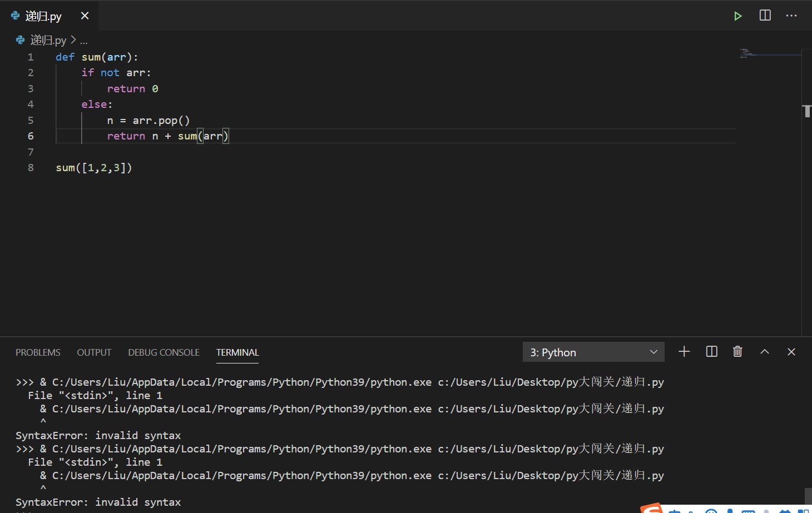Click the editor vertical scrollbar marker

[806, 111]
